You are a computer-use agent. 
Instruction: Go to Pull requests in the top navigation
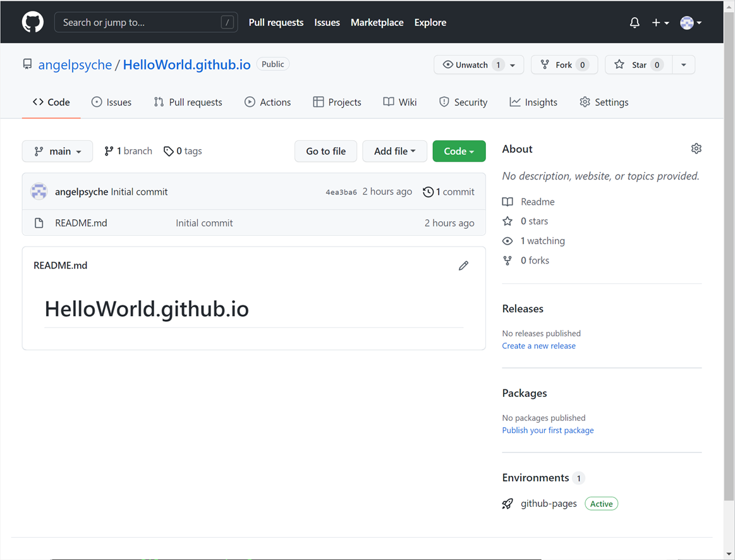click(x=276, y=23)
